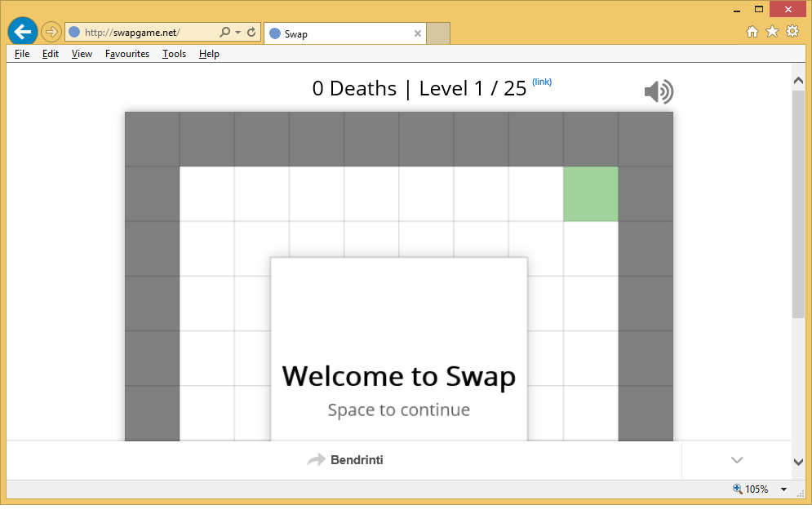Open the zoom level 105% dropdown arrow
Image resolution: width=812 pixels, height=518 pixels.
(x=783, y=489)
